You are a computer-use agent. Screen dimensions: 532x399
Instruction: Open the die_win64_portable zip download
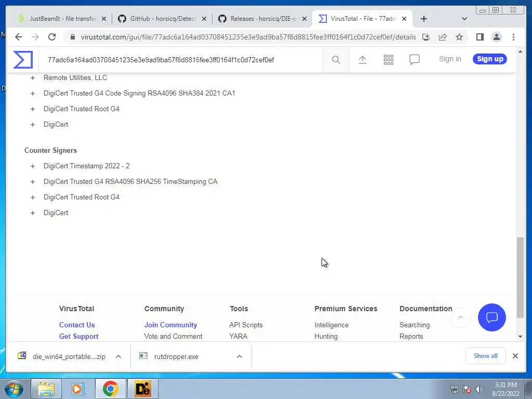pos(69,356)
